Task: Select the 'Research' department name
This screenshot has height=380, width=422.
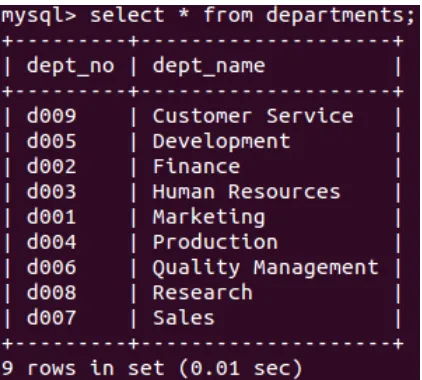Action: (203, 292)
